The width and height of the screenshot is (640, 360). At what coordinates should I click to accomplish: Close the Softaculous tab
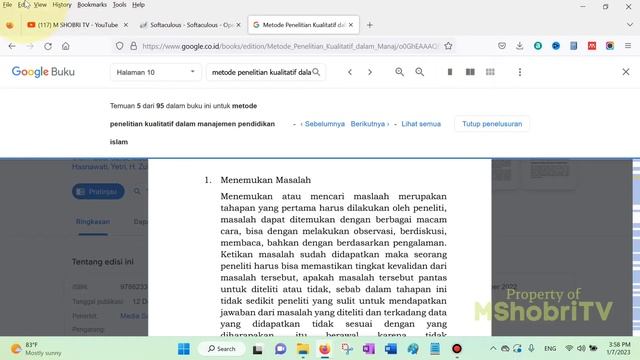pos(239,25)
